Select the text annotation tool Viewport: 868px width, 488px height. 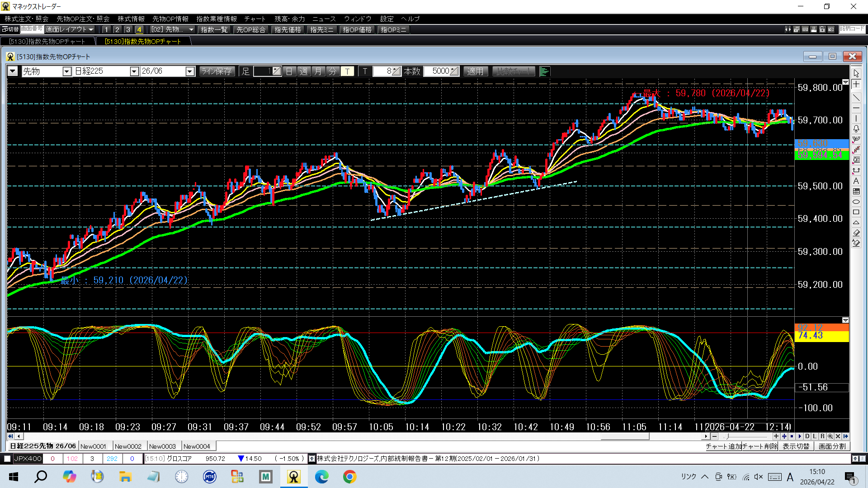(x=856, y=181)
